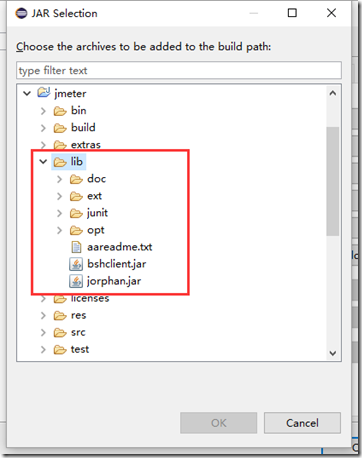Screen dimensions: 362x458
Task: Expand the src folder
Action: coord(43,332)
